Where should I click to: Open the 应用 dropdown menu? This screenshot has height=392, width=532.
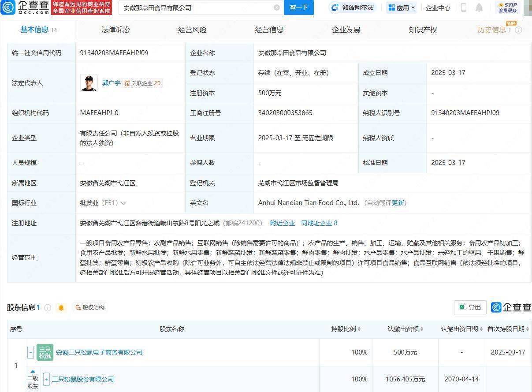click(402, 7)
